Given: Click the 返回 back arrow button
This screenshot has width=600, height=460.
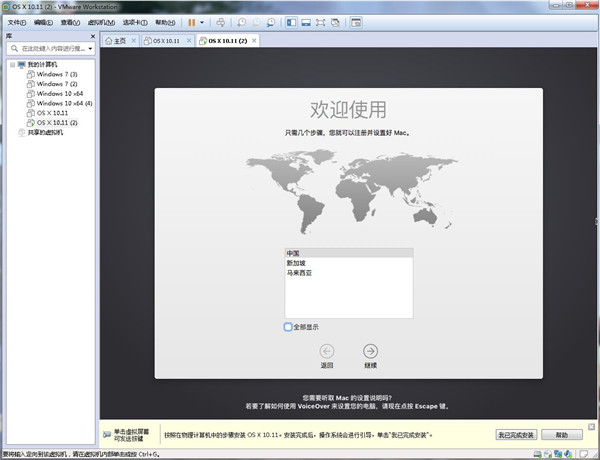Looking at the screenshot, I should pos(326,351).
